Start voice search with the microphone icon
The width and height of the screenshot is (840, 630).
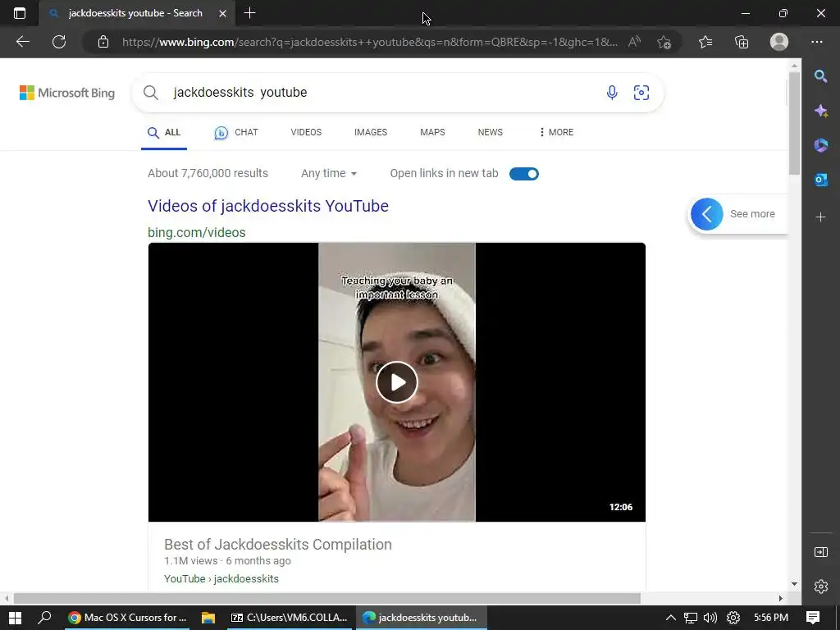612,93
